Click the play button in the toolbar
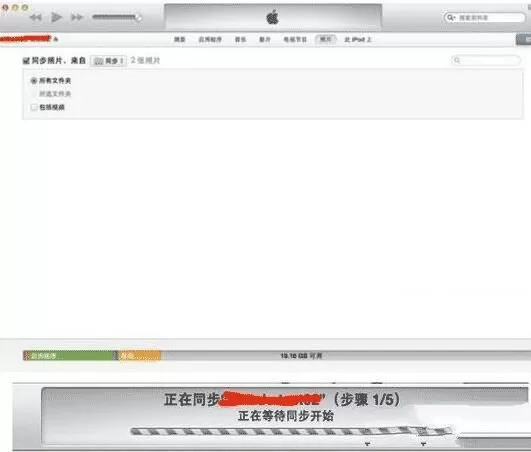The height and width of the screenshot is (452, 531). pyautogui.click(x=56, y=17)
